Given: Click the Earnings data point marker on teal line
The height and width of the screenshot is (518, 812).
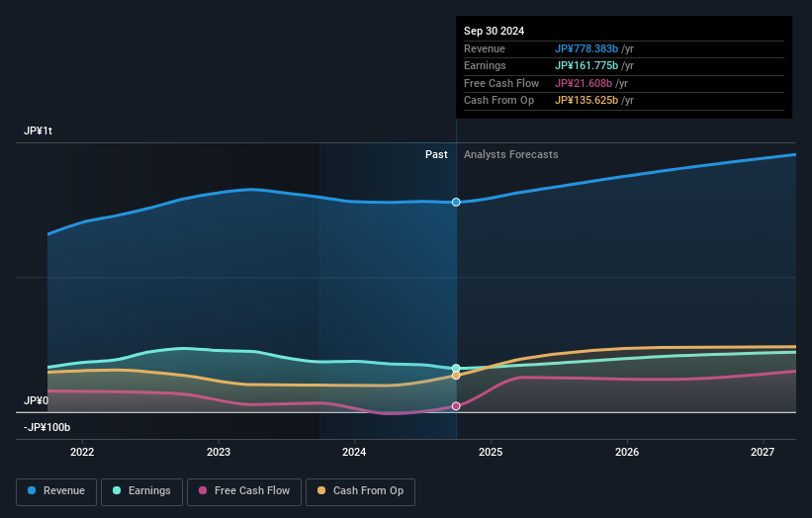Looking at the screenshot, I should coord(456,369).
